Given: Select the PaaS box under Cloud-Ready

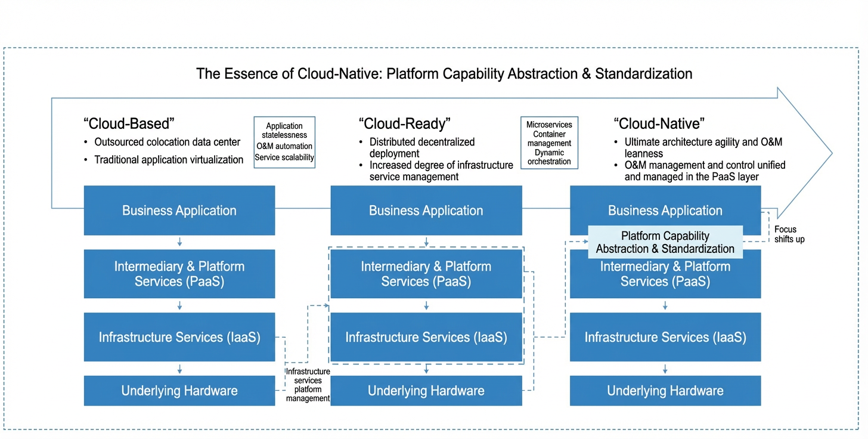Looking at the screenshot, I should coord(426,274).
